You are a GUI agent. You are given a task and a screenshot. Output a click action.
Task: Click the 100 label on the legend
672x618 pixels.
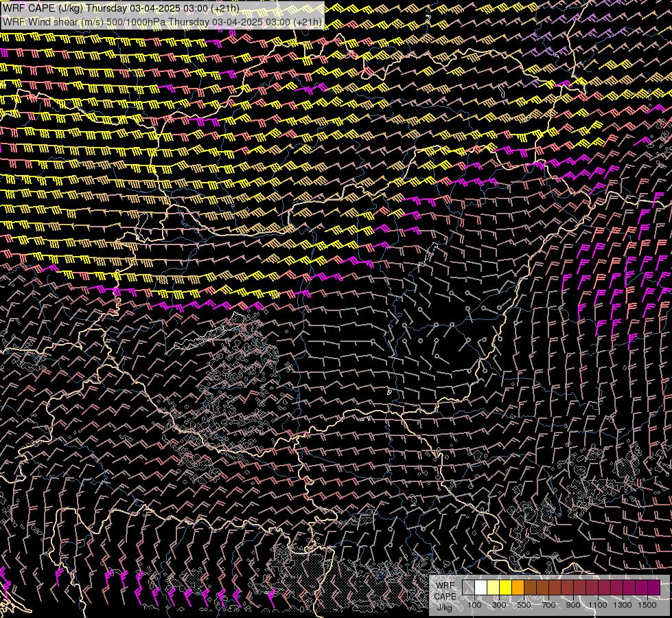coord(474,605)
